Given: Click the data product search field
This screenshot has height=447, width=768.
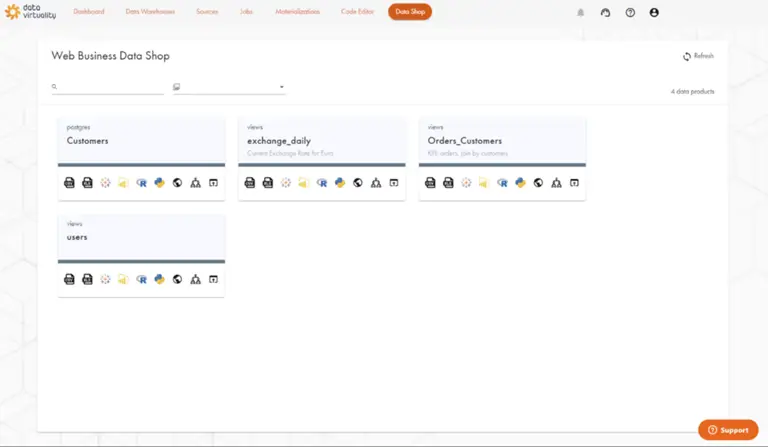Looking at the screenshot, I should click(x=110, y=87).
